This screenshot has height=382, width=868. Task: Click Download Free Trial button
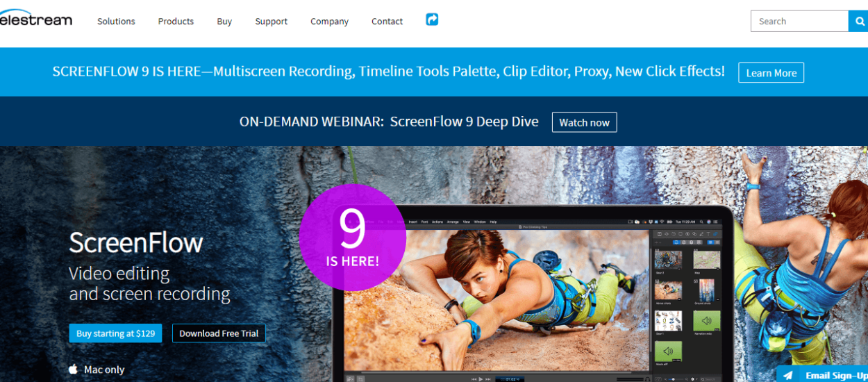click(219, 333)
